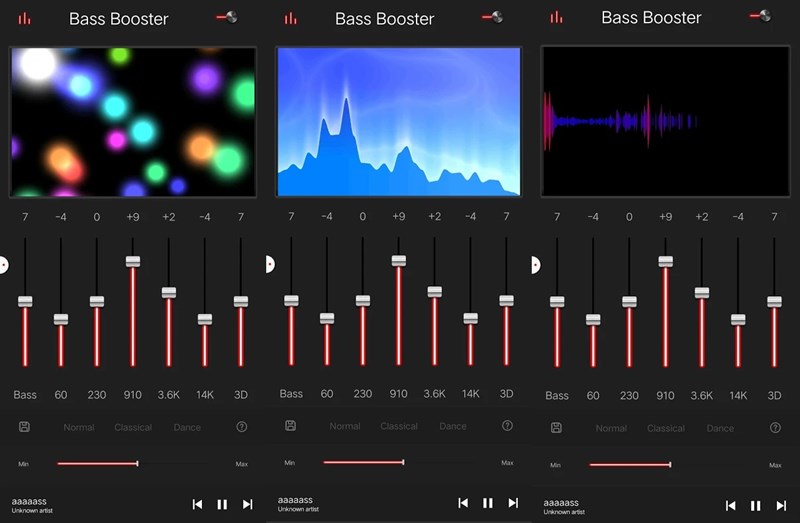Save preset via floppy icon in right panel
The height and width of the screenshot is (523, 800).
[557, 428]
